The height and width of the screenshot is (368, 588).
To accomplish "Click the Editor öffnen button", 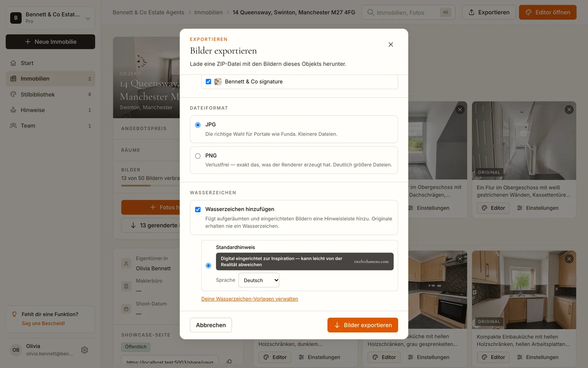I will (548, 12).
